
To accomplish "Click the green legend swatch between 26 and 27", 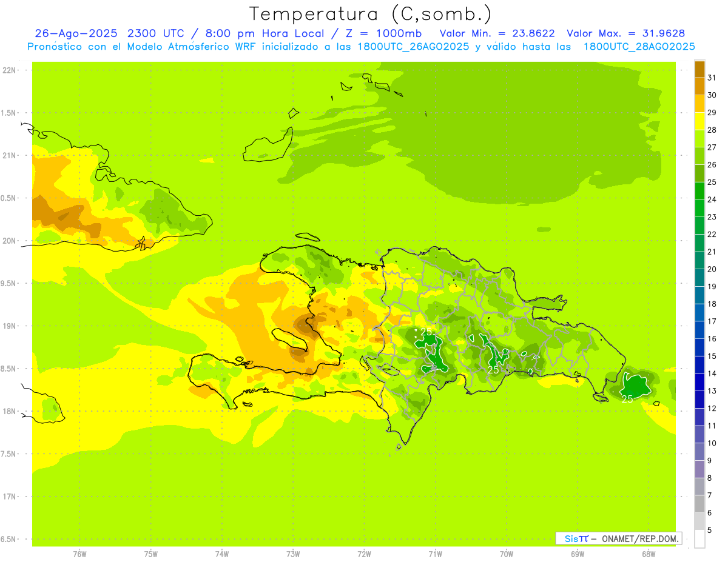I will point(699,156).
